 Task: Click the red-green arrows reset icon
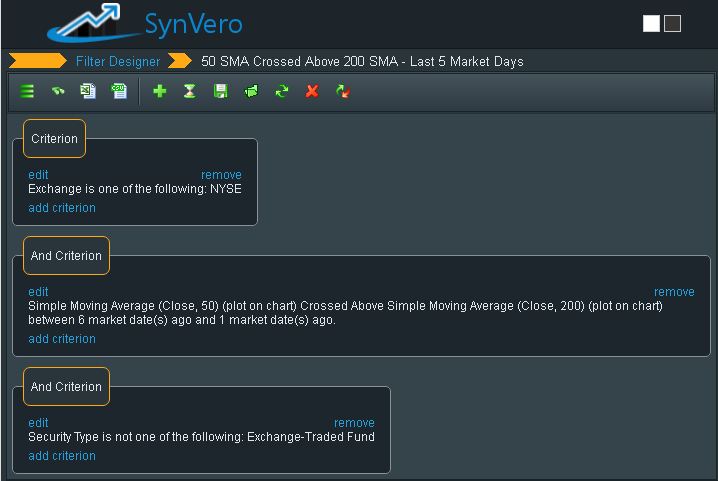(x=342, y=91)
